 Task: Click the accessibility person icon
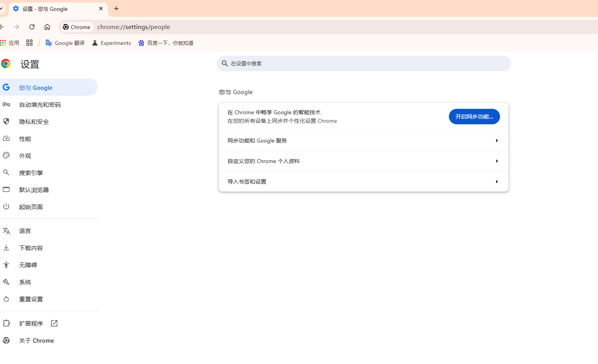tap(6, 264)
